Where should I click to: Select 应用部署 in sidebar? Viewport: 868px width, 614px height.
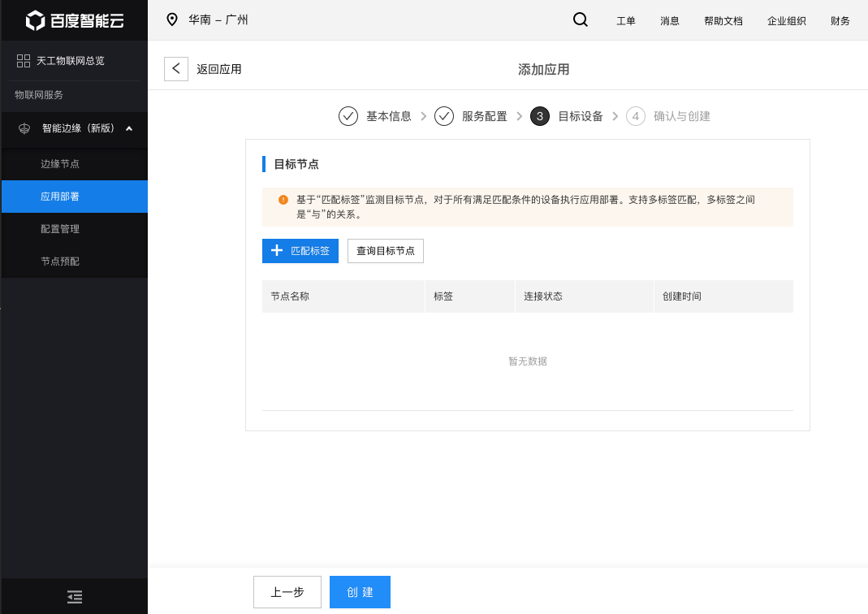(x=75, y=197)
